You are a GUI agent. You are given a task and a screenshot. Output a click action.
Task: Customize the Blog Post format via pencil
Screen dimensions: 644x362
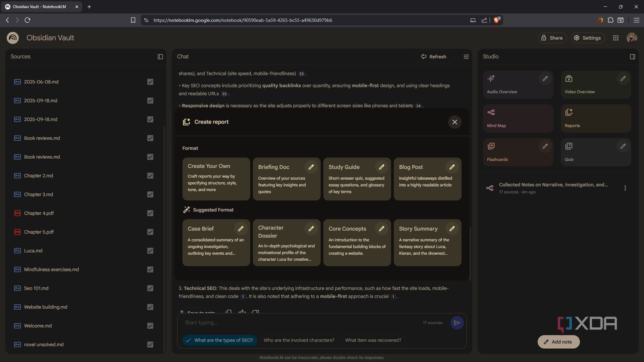pyautogui.click(x=452, y=167)
